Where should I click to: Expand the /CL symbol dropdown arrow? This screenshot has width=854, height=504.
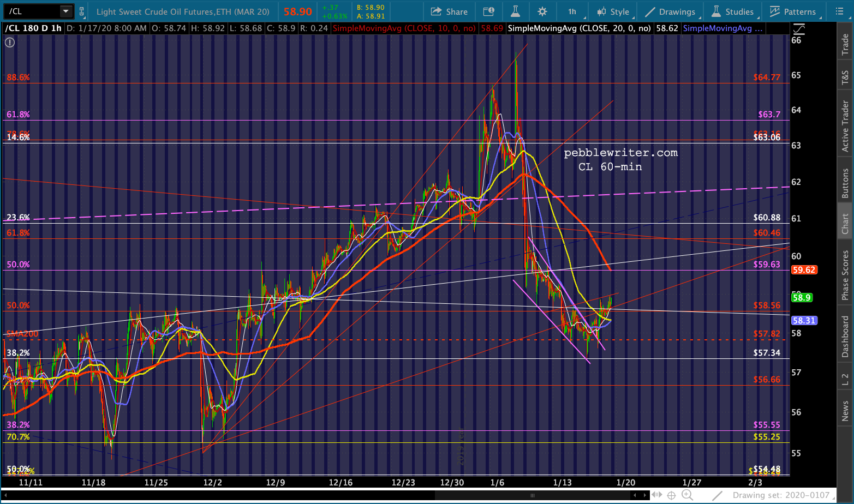click(x=66, y=11)
